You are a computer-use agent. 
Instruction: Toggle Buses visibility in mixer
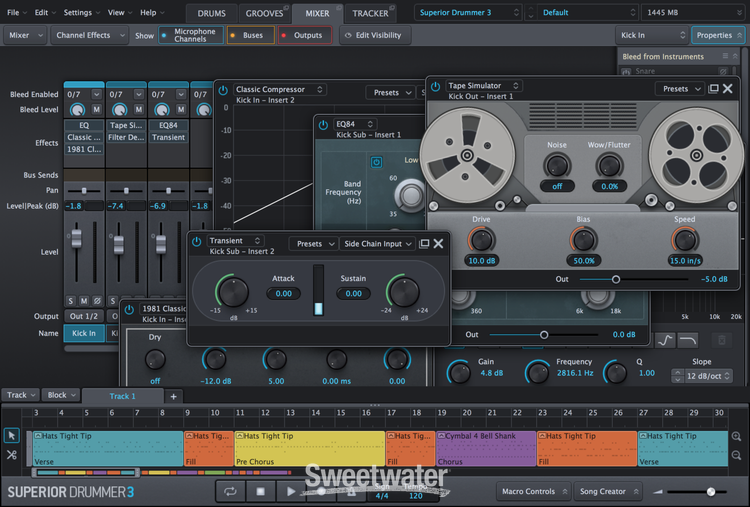pyautogui.click(x=251, y=35)
